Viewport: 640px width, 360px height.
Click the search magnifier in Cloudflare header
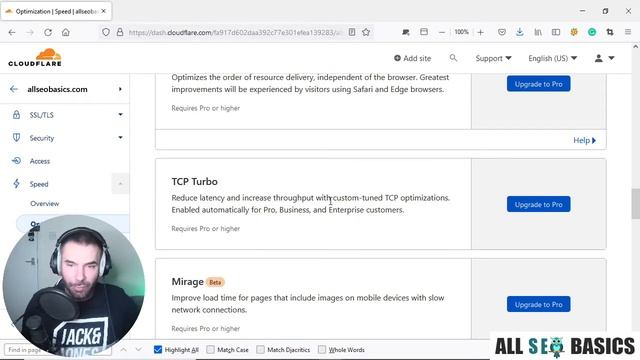coord(453,58)
